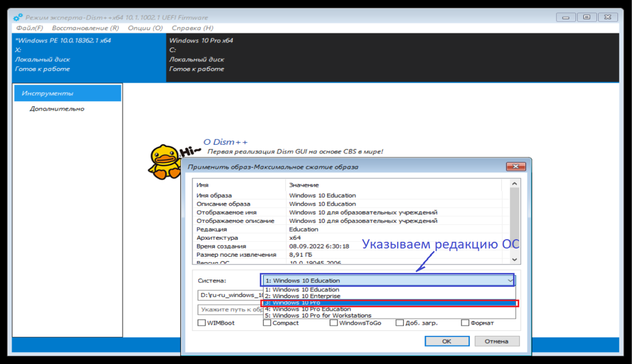Expand the Система combo box arrow
Viewport: 632px width, 364px height.
(x=510, y=280)
